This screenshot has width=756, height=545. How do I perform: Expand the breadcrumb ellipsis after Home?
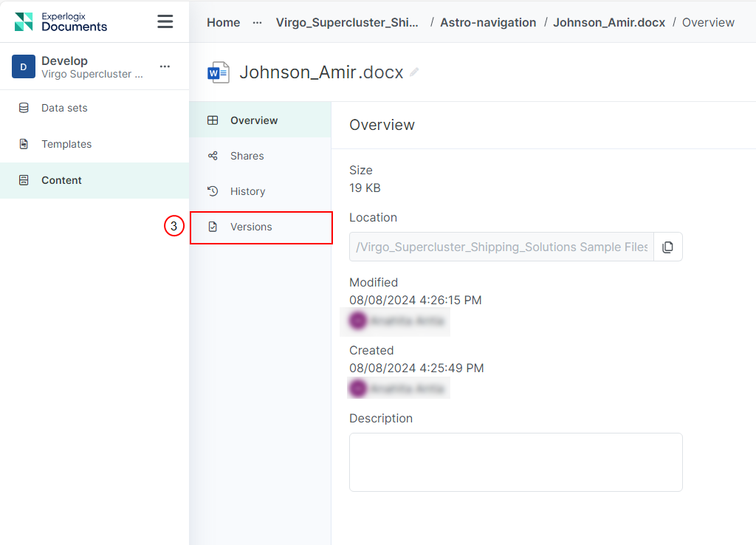(x=258, y=23)
